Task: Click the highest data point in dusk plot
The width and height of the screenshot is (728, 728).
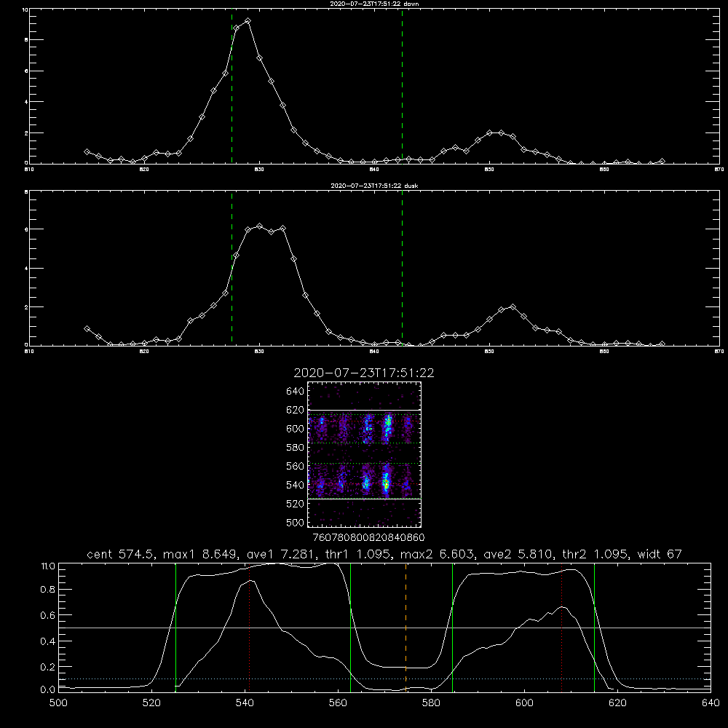Action: point(260,226)
